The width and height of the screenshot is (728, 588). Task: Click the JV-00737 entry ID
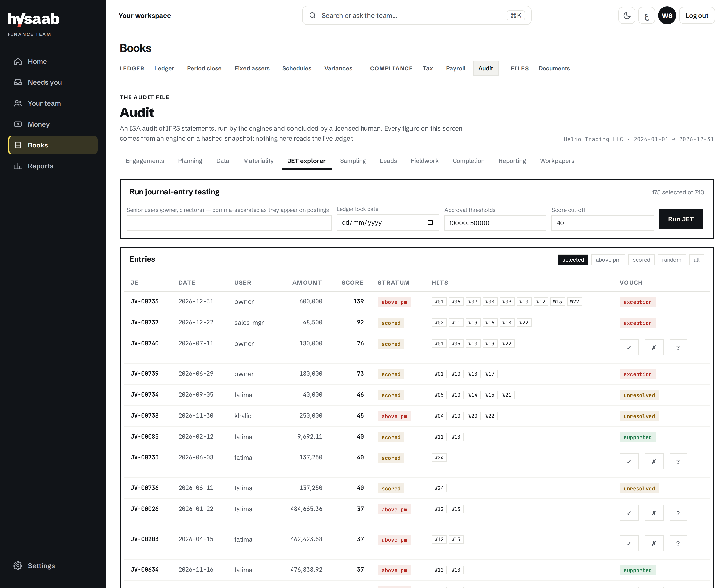(145, 322)
